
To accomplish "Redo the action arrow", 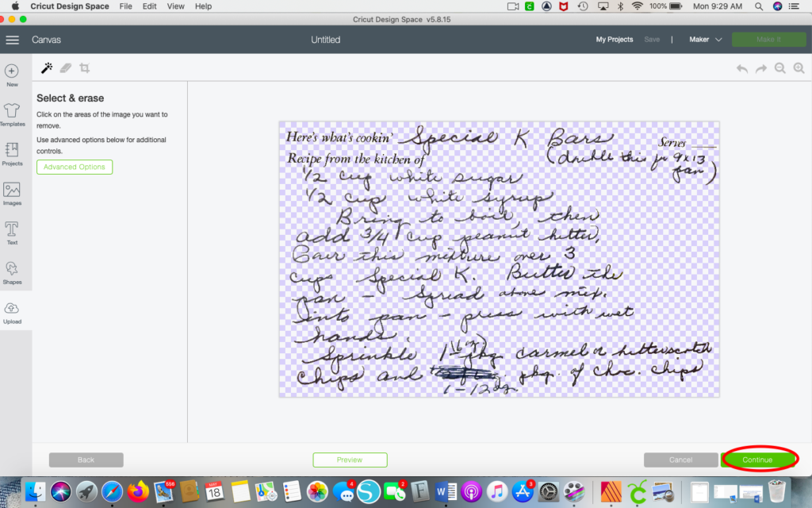I will 761,68.
